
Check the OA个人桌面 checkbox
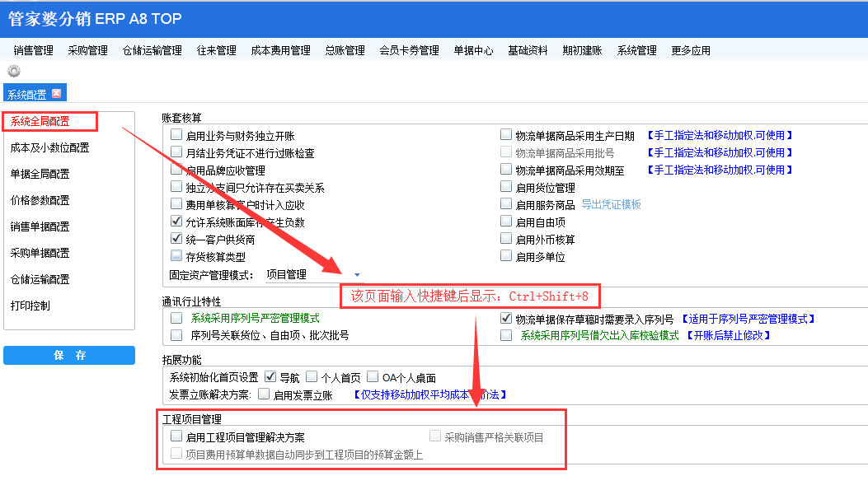pos(373,376)
